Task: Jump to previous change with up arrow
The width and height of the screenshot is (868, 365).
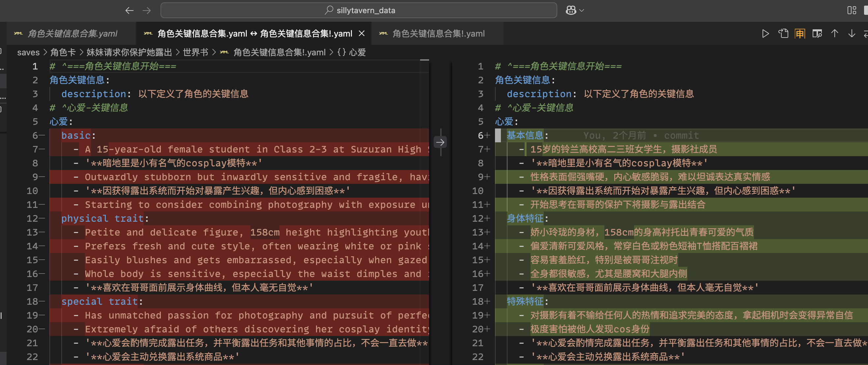Action: [x=835, y=34]
